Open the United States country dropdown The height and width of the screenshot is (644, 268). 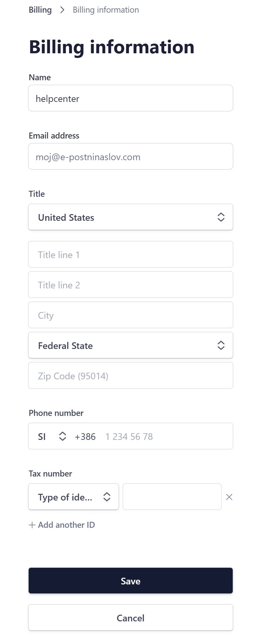[x=131, y=217]
